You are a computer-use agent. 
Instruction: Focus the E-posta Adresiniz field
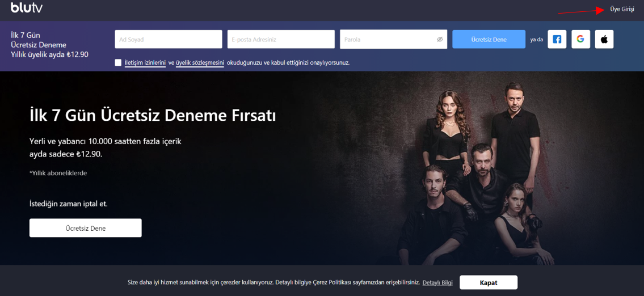pyautogui.click(x=281, y=40)
